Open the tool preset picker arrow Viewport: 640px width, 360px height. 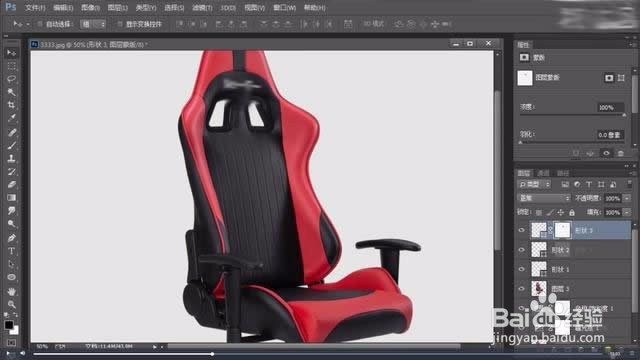point(27,24)
